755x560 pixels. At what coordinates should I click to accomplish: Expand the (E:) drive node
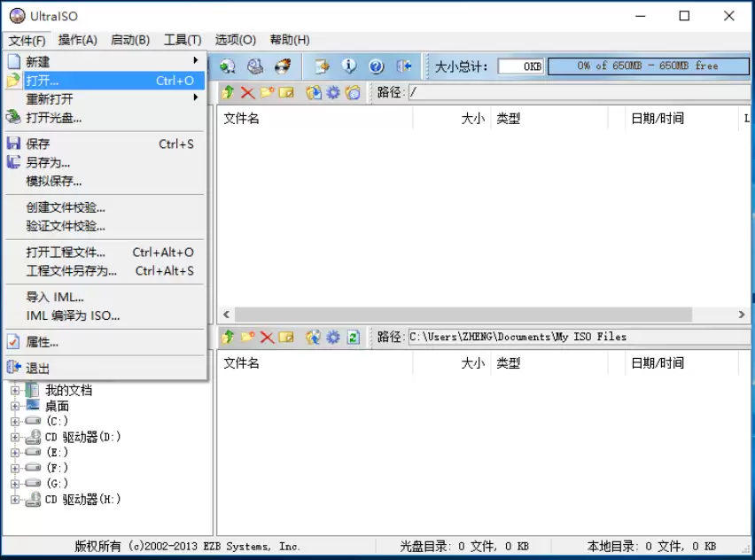[x=15, y=453]
